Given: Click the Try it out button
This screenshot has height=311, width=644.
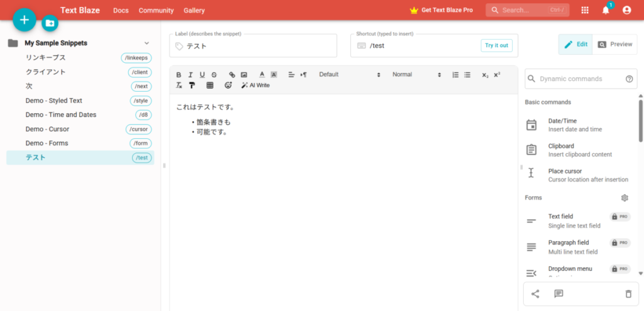Looking at the screenshot, I should [497, 45].
